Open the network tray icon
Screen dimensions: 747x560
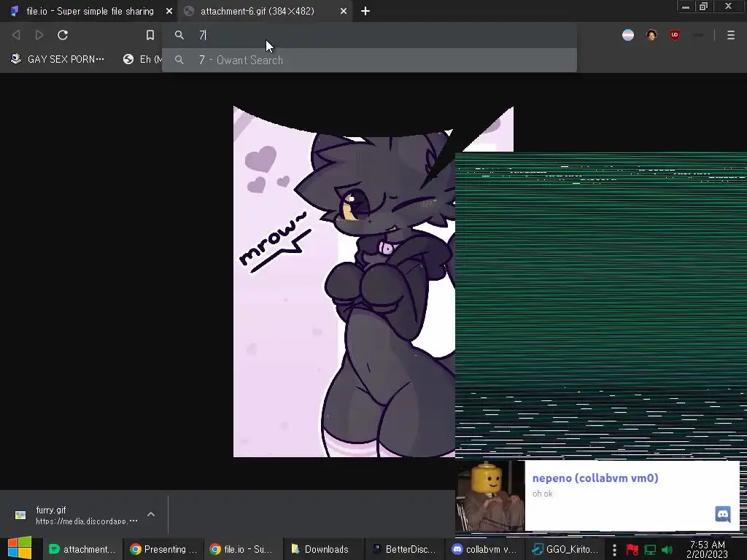[x=650, y=550]
